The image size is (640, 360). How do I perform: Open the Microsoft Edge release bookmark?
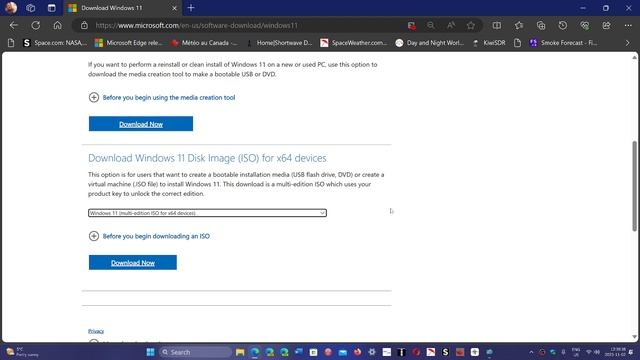[x=129, y=42]
